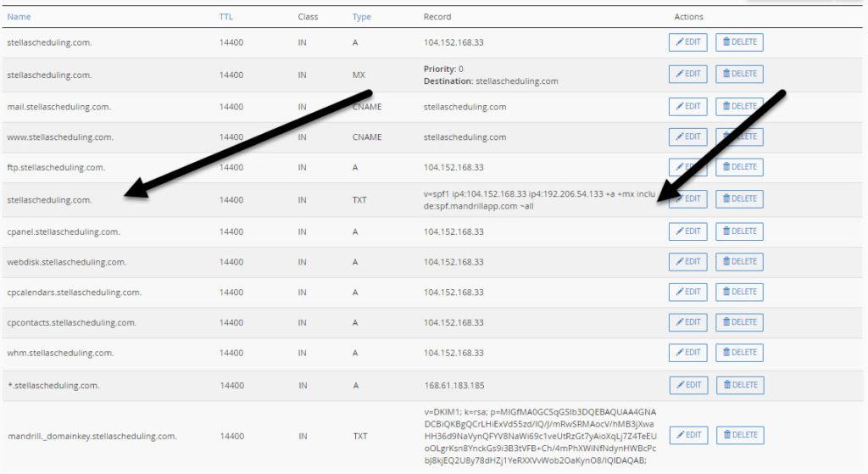
Task: Edit the webdisk.stellascheduling.com record
Action: [688, 261]
